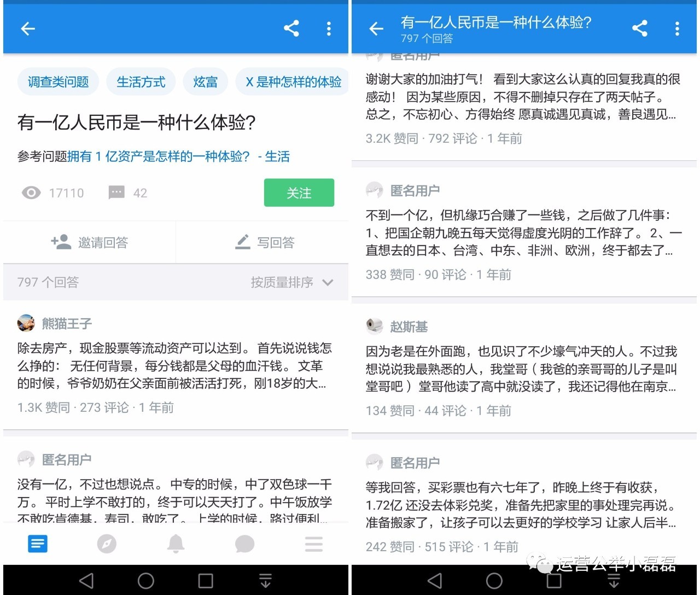The image size is (700, 595).
Task: Go back using the top-left arrow
Action: (x=27, y=28)
